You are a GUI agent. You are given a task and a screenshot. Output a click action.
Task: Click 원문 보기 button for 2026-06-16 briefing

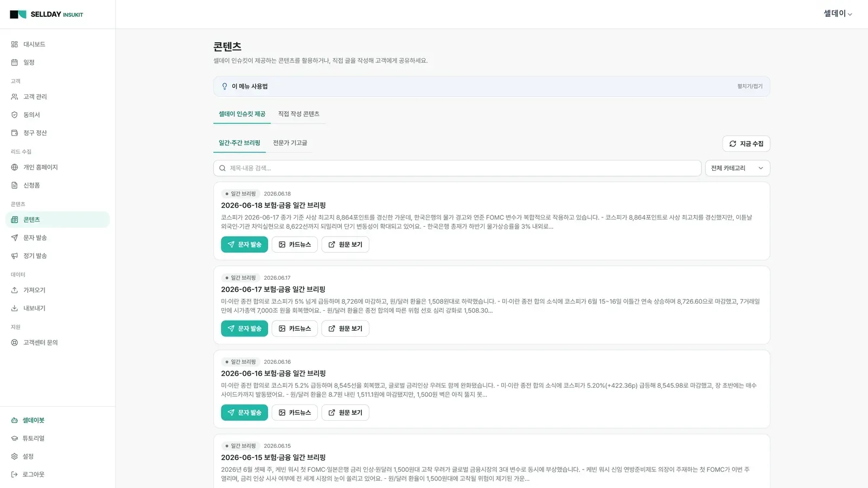[345, 413]
